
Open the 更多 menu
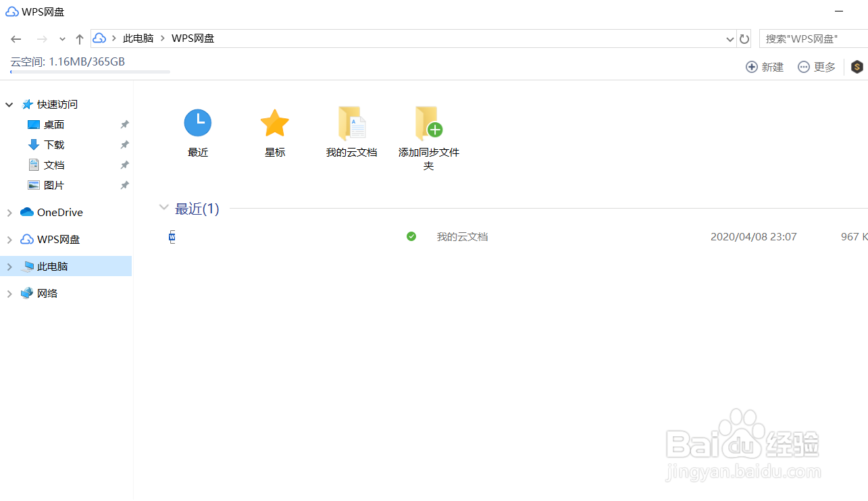pyautogui.click(x=817, y=67)
